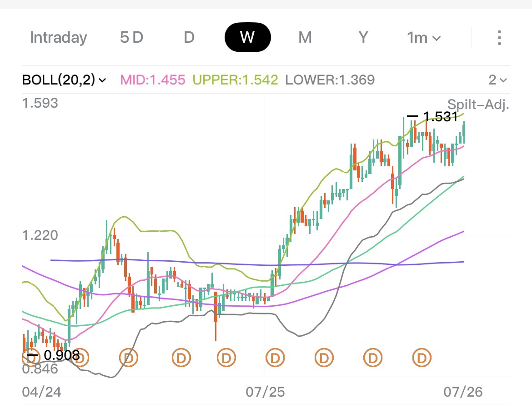The height and width of the screenshot is (408, 532).
Task: Click the eighth dividend D marker
Action: 373,358
